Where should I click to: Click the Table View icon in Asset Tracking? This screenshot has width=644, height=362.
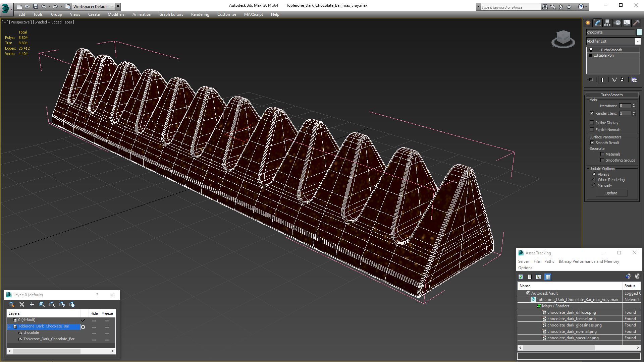tap(548, 277)
